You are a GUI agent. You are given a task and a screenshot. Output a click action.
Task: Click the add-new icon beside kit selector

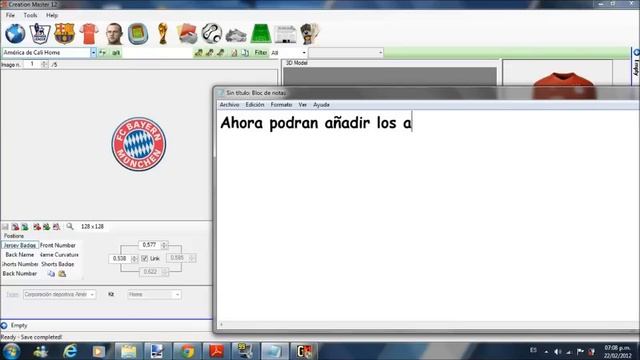[x=102, y=53]
